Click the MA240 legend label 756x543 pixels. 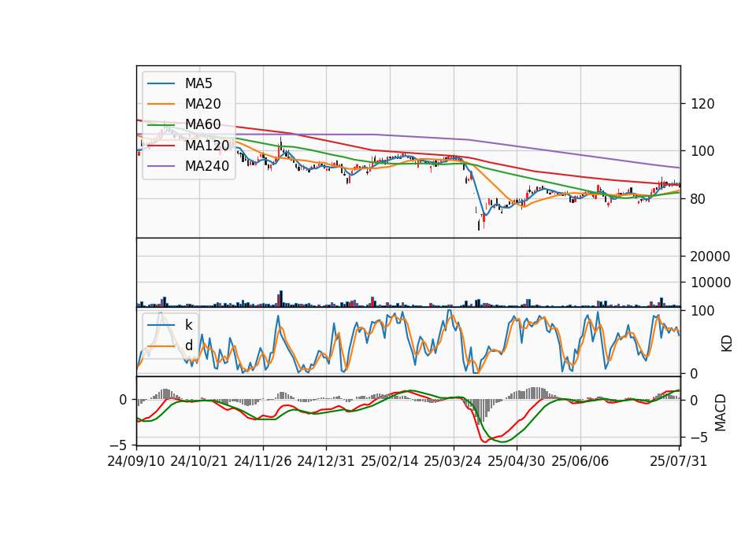(207, 166)
